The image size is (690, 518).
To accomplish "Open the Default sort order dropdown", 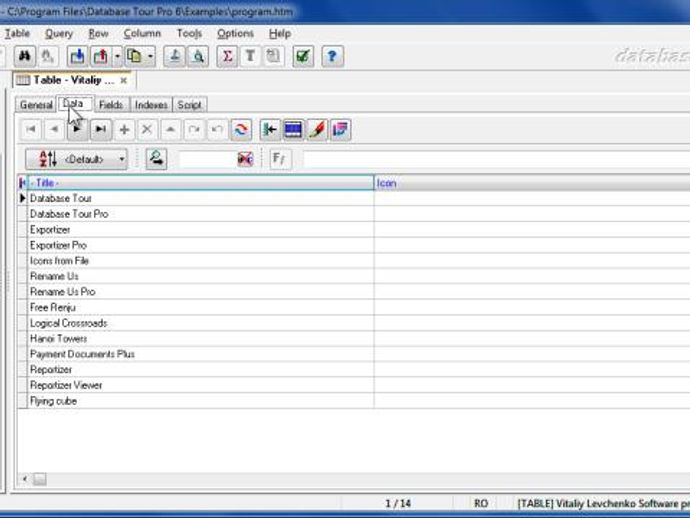I will click(77, 159).
